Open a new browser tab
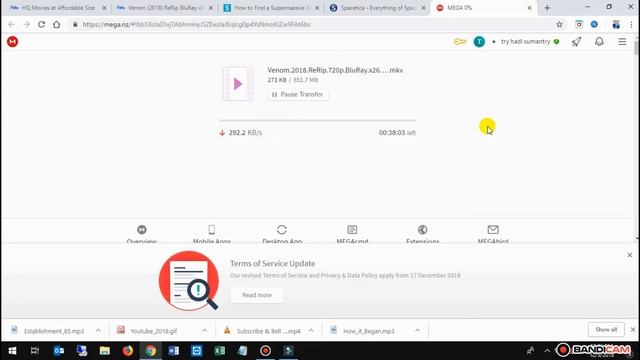 tap(547, 8)
